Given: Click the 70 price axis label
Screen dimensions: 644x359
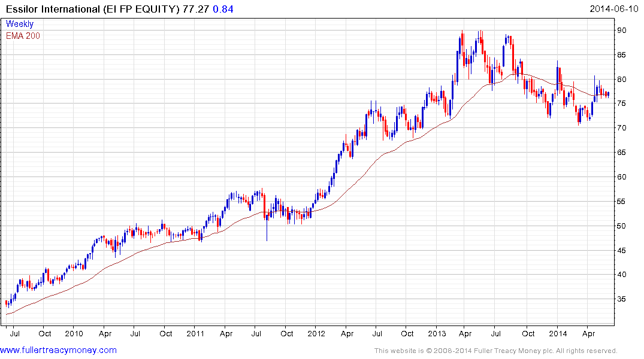Looking at the screenshot, I should point(621,128).
